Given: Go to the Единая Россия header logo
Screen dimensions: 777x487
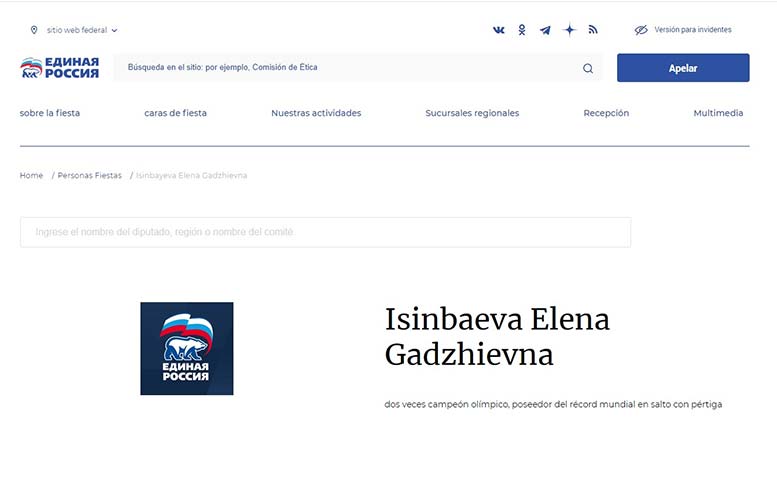Looking at the screenshot, I should click(x=59, y=67).
